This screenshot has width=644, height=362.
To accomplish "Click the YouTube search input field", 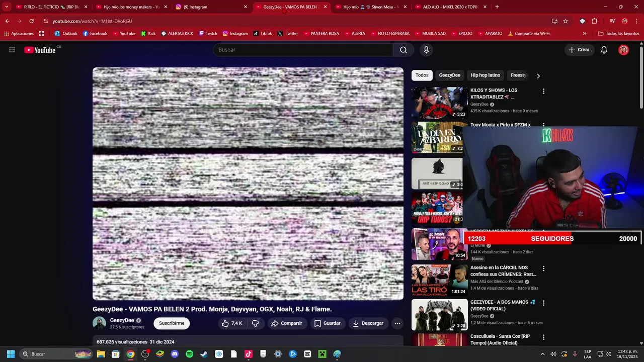I will tap(303, 50).
